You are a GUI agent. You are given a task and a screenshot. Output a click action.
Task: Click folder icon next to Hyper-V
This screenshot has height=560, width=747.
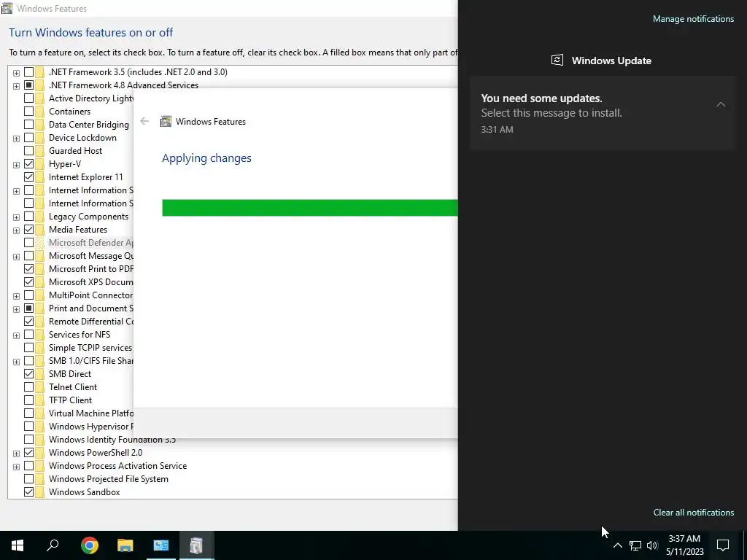coord(40,164)
